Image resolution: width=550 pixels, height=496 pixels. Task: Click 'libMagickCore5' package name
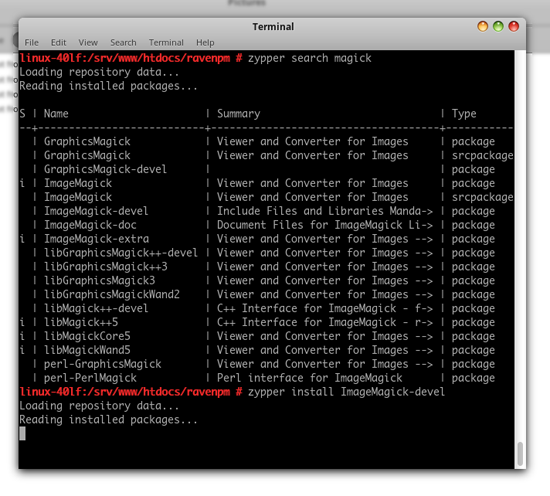pos(87,336)
